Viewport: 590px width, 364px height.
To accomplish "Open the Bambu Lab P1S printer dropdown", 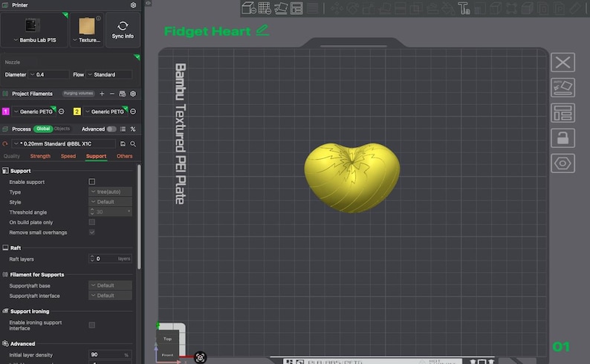I will 34,40.
